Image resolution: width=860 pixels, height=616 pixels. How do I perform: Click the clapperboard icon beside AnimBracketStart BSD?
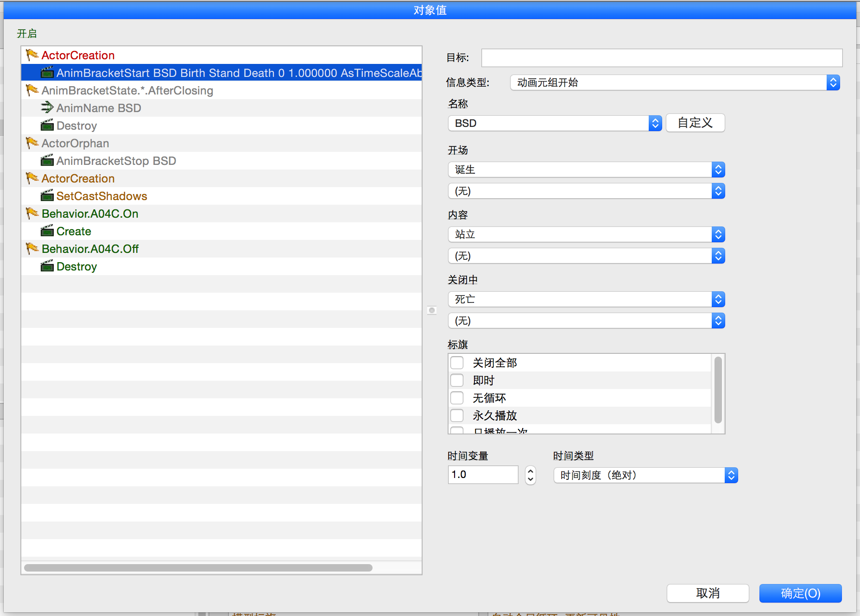click(47, 73)
